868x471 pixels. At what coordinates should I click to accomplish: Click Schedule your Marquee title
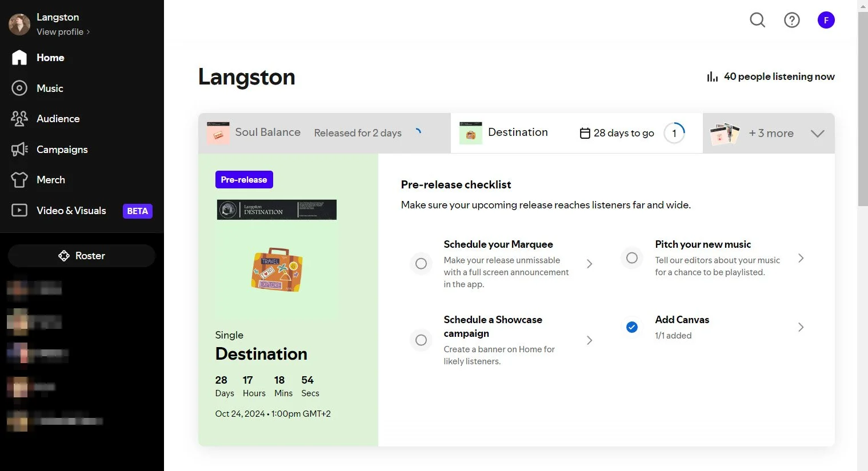pos(498,244)
